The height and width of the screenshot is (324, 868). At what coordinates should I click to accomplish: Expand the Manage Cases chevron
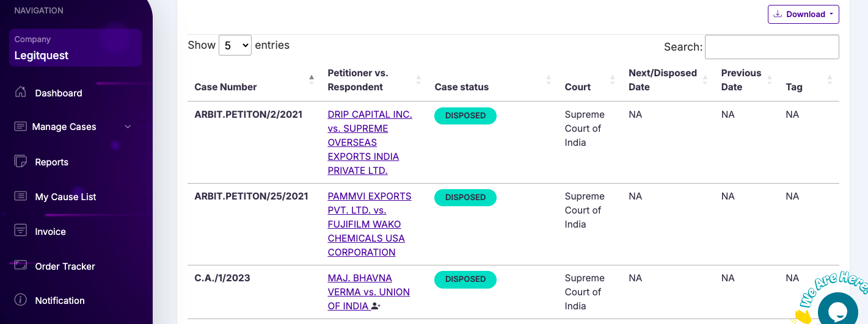pyautogui.click(x=128, y=127)
